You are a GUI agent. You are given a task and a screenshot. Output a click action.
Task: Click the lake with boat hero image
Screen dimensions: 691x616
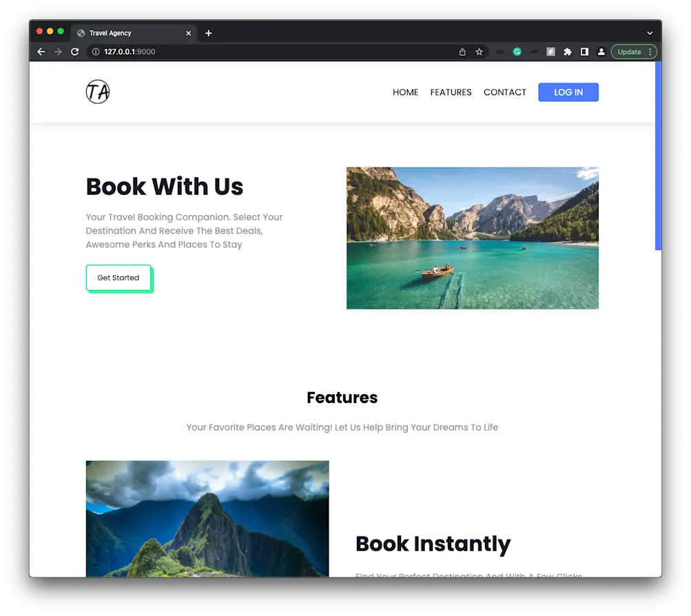pyautogui.click(x=472, y=237)
